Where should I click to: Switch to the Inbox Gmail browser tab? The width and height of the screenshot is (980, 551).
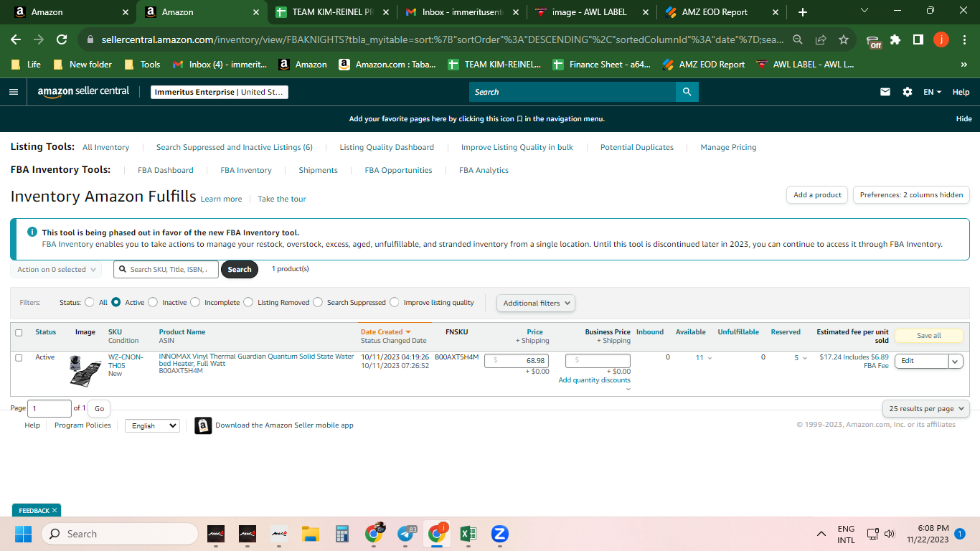(463, 12)
